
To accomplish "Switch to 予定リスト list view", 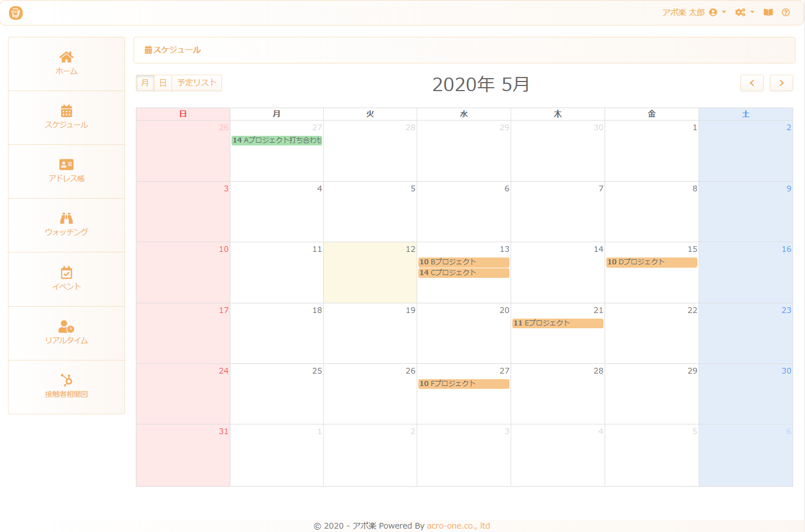I will pos(197,83).
